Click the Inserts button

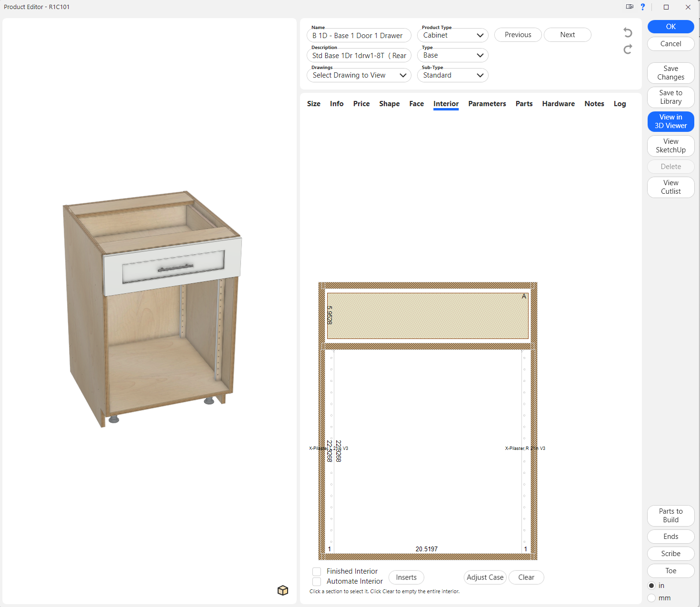[x=406, y=577]
